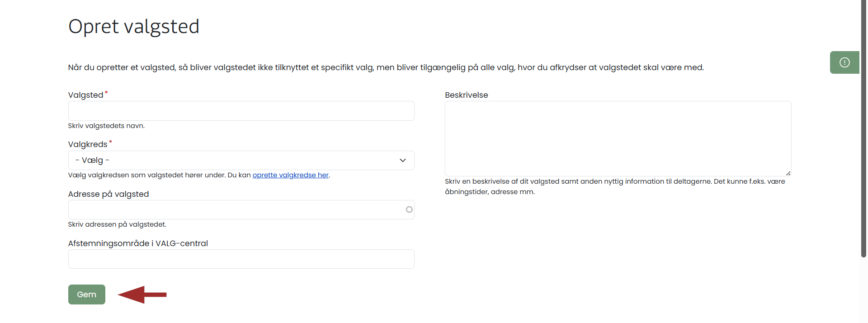868x323 pixels.
Task: Follow the "oprette valgkredse her" link
Action: click(x=290, y=175)
